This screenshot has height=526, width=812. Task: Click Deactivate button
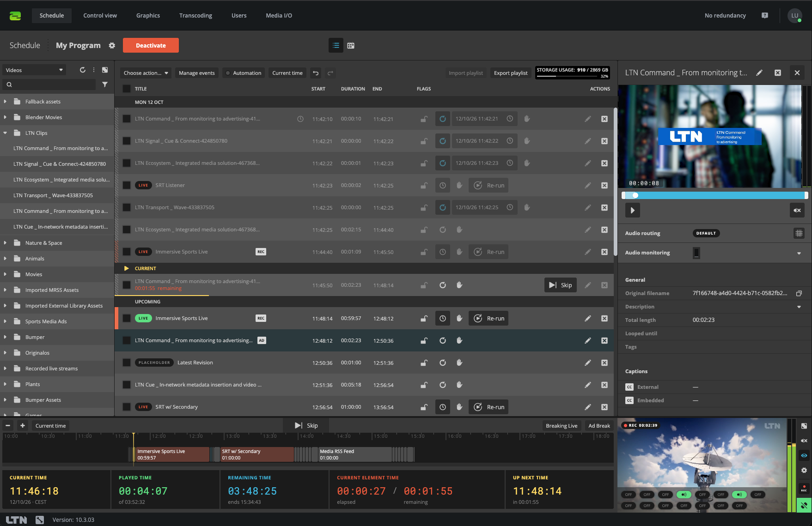(x=151, y=45)
